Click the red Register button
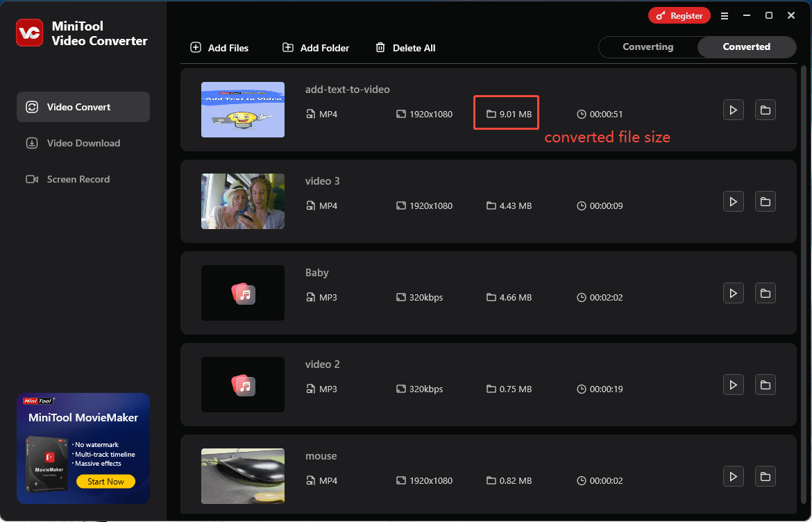 pos(679,15)
